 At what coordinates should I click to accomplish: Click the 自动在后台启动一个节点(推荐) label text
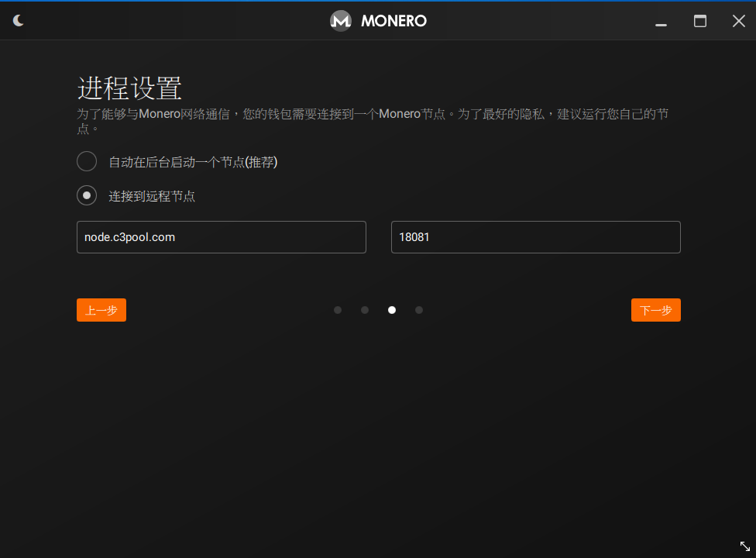194,162
